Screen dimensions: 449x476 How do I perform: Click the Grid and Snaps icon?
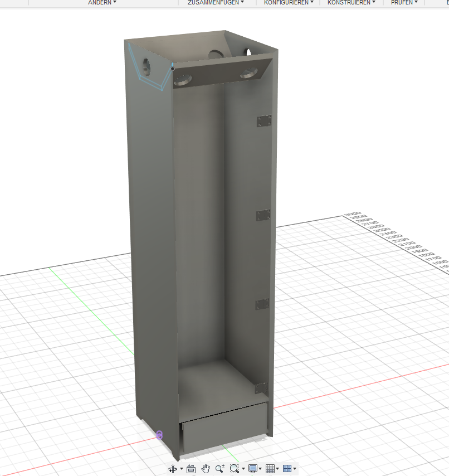tap(270, 469)
